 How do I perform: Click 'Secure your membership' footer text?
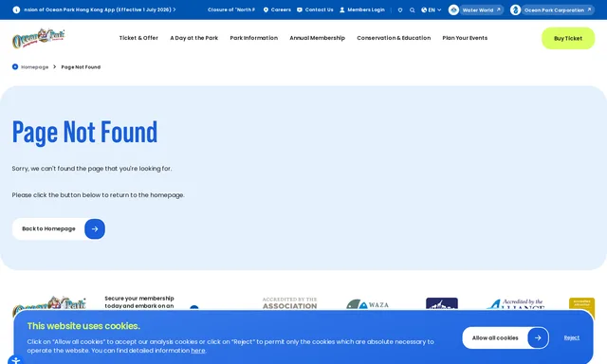(x=139, y=302)
